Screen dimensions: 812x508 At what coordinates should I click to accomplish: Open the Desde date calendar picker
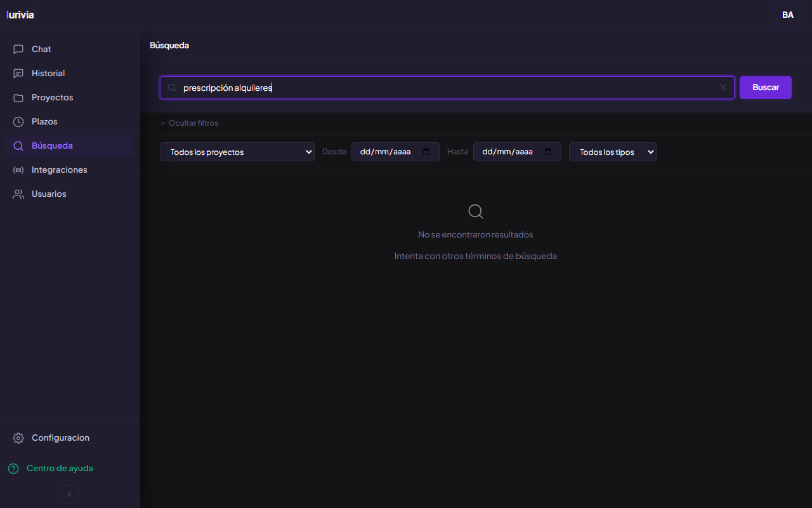click(426, 152)
